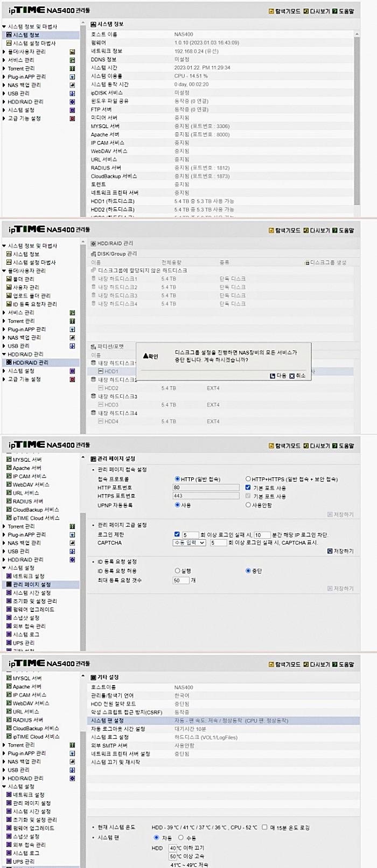Select 중단 for ID 등록 요청 허용

[x=248, y=571]
